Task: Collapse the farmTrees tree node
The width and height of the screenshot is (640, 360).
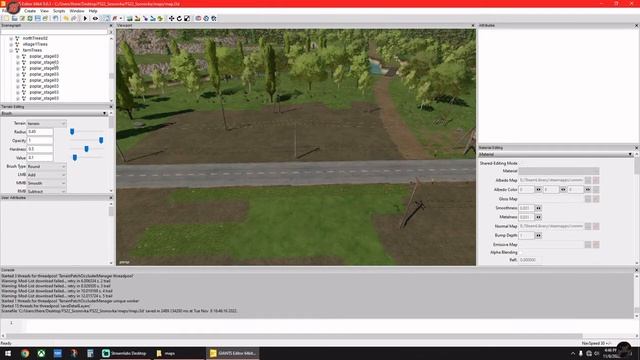Action: [11, 50]
